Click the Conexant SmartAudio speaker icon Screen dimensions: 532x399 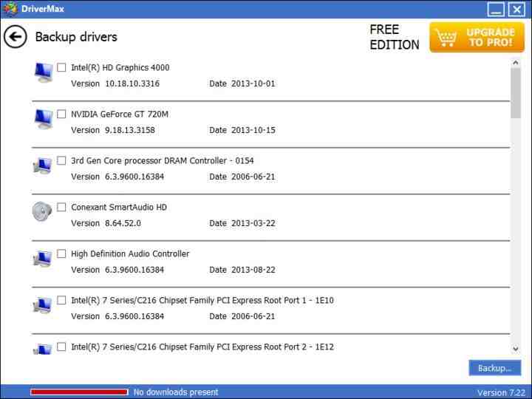click(42, 211)
